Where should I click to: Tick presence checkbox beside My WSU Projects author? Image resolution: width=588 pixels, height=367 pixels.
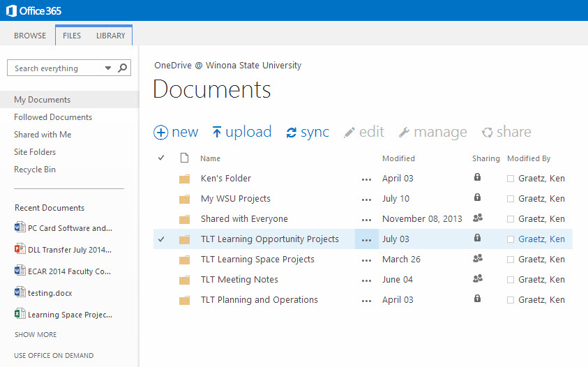tap(511, 199)
